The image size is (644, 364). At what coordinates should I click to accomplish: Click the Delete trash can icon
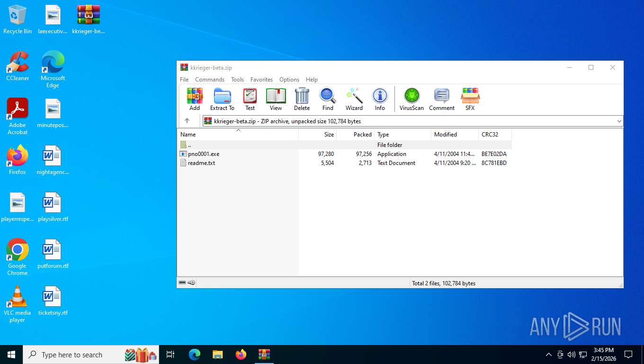point(302,99)
